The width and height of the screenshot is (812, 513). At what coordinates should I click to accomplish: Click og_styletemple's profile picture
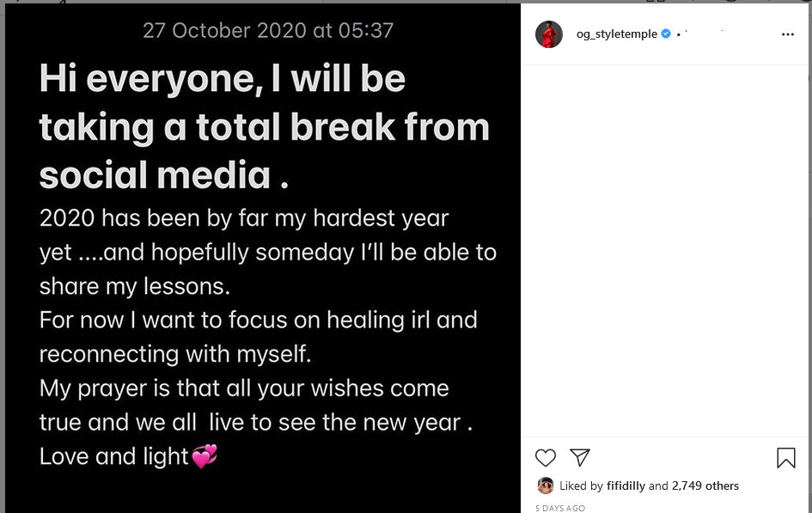click(548, 34)
